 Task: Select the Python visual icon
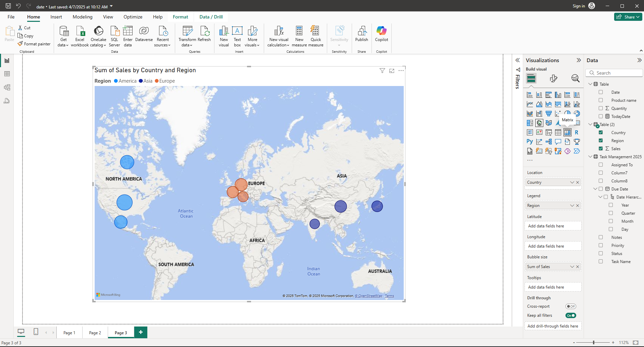click(530, 142)
